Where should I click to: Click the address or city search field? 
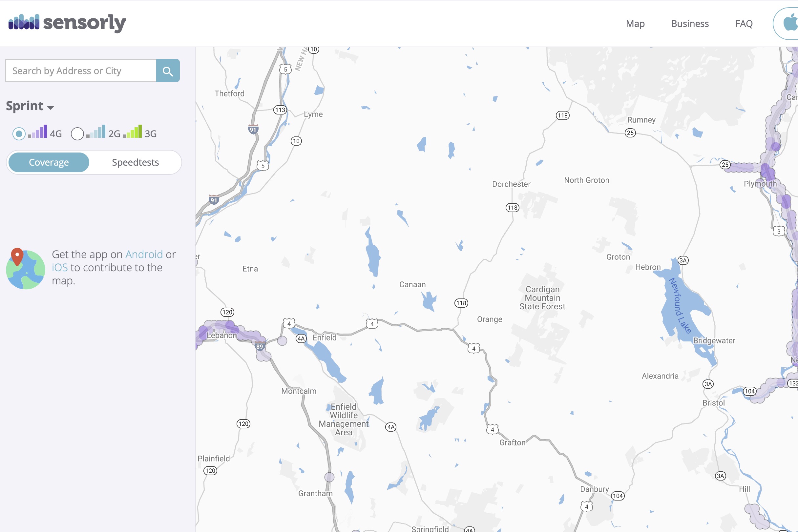pyautogui.click(x=81, y=71)
